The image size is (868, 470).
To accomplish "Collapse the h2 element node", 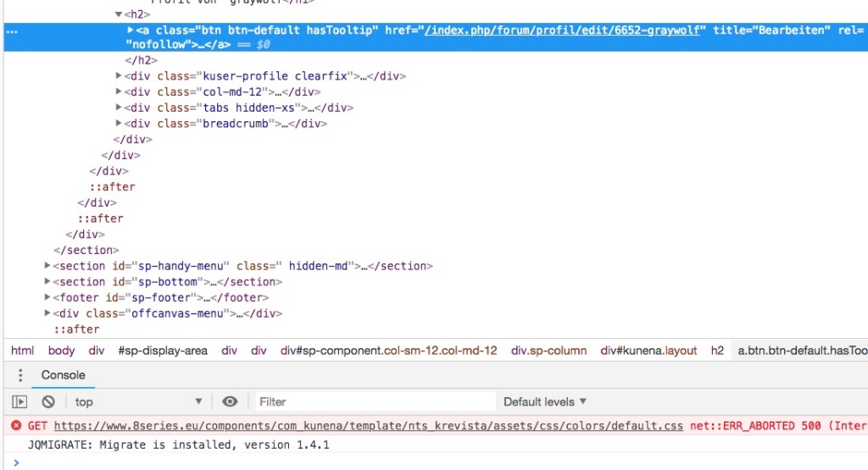I will (119, 14).
